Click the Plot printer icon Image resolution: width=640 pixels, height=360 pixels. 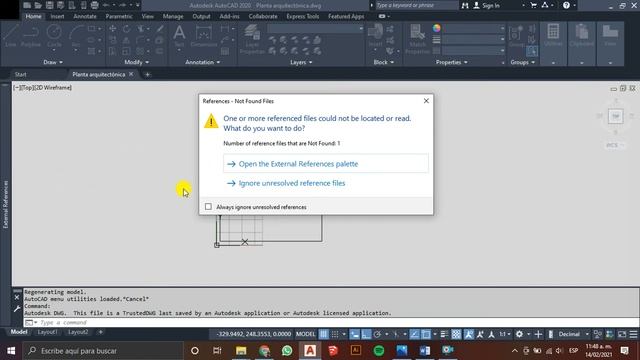[x=94, y=5]
